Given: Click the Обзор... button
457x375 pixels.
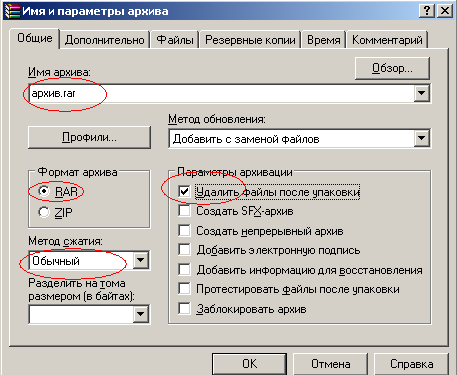Looking at the screenshot, I should point(392,68).
